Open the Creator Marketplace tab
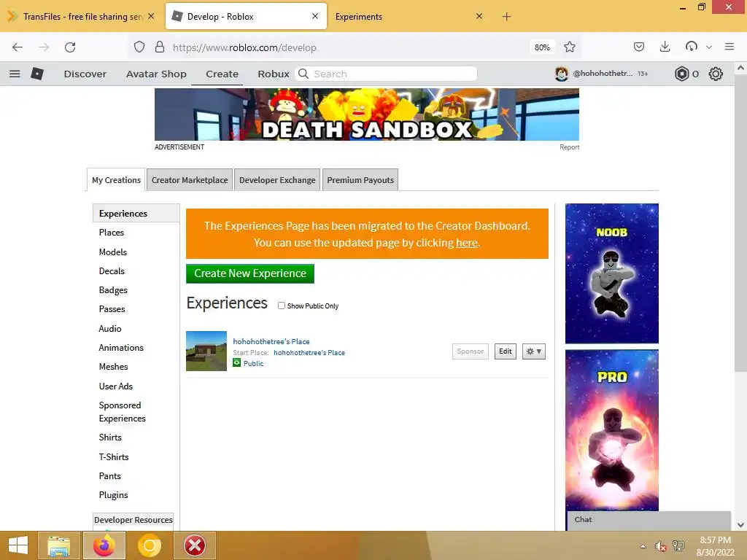The image size is (747, 560). coord(190,180)
